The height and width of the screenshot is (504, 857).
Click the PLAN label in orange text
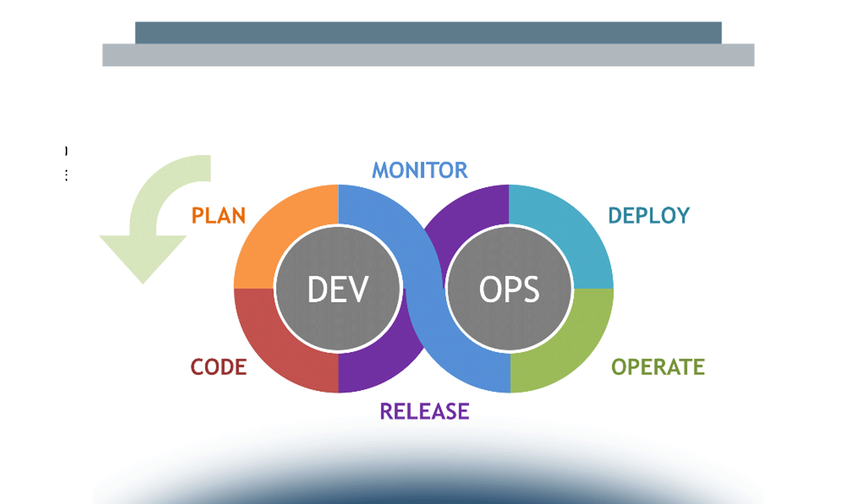[x=218, y=216]
